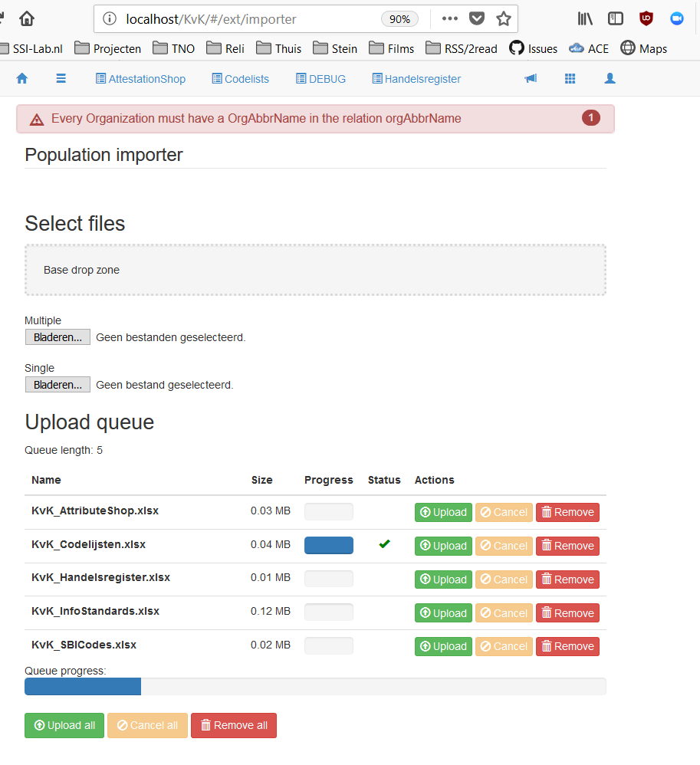Viewport: 700px width, 765px height.
Task: Click KvK_Codelijsten.xlsx completed progress bar
Action: click(x=329, y=546)
